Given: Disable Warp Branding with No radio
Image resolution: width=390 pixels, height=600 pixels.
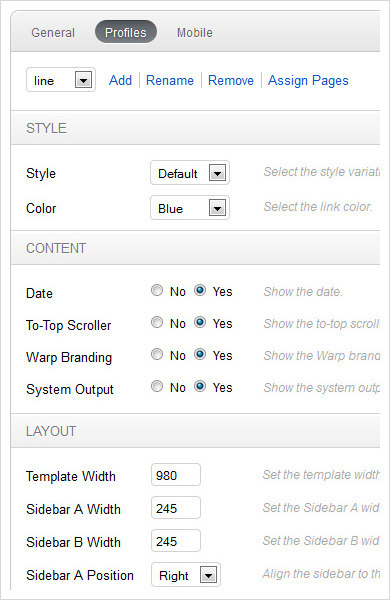Looking at the screenshot, I should point(157,354).
